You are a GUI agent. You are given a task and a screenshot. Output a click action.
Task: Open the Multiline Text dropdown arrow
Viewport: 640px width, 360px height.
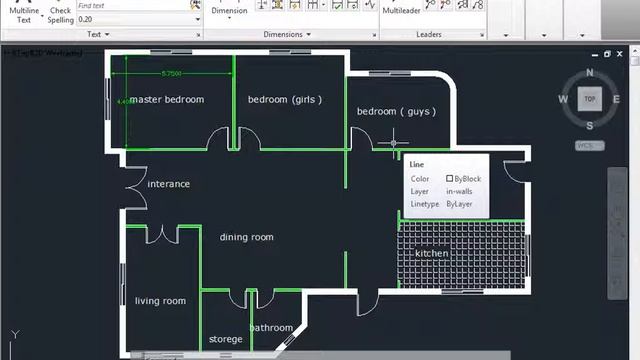tap(42, 16)
